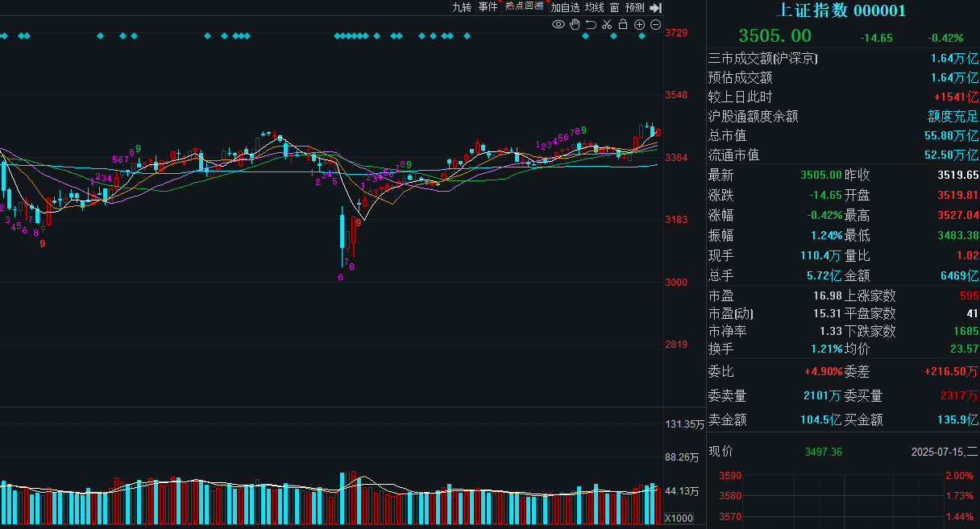Click the undo arrow icon

click(x=591, y=25)
